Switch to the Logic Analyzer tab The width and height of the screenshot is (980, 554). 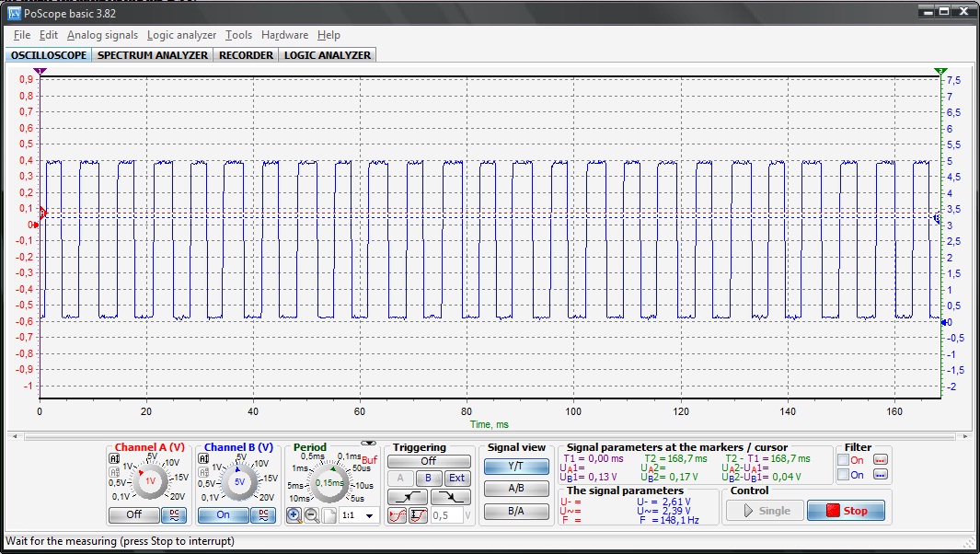(328, 55)
